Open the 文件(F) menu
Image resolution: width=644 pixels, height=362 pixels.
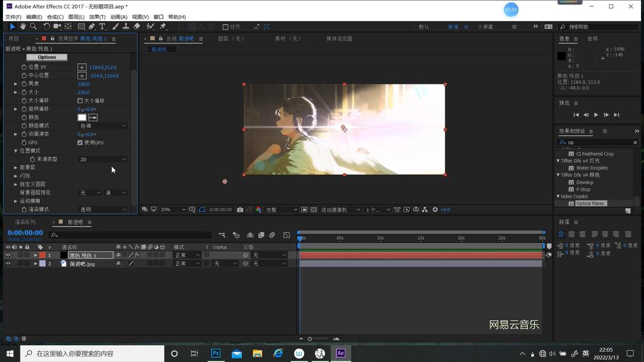13,17
